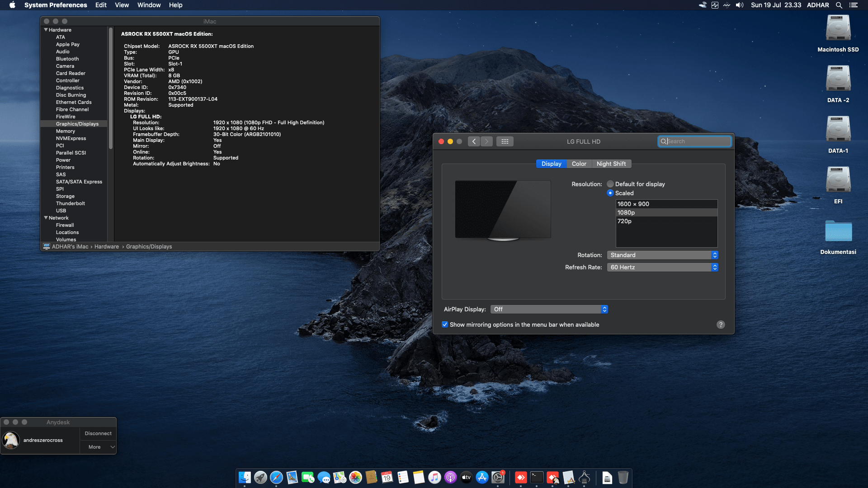
Task: Open Launchpad from the Dock
Action: pos(260,478)
